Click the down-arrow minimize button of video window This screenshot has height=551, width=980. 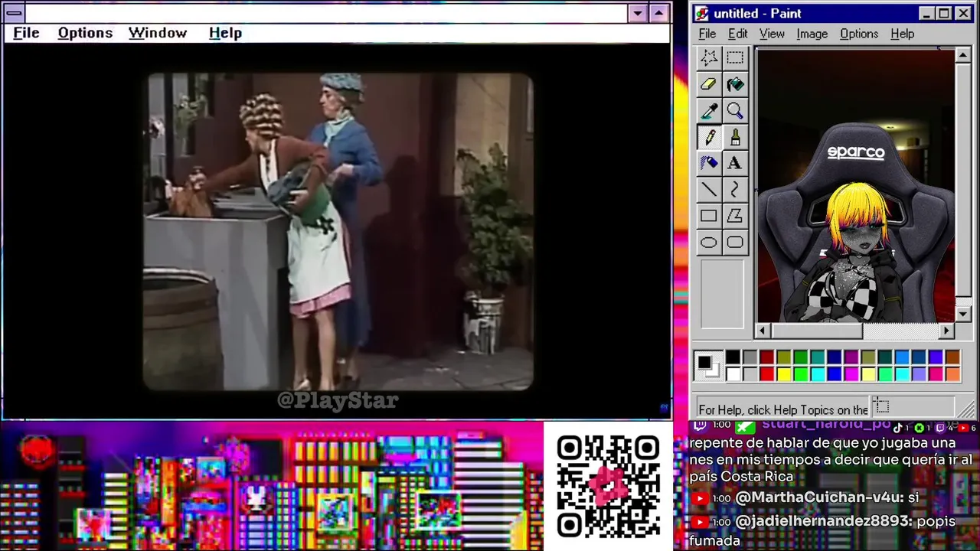click(638, 13)
